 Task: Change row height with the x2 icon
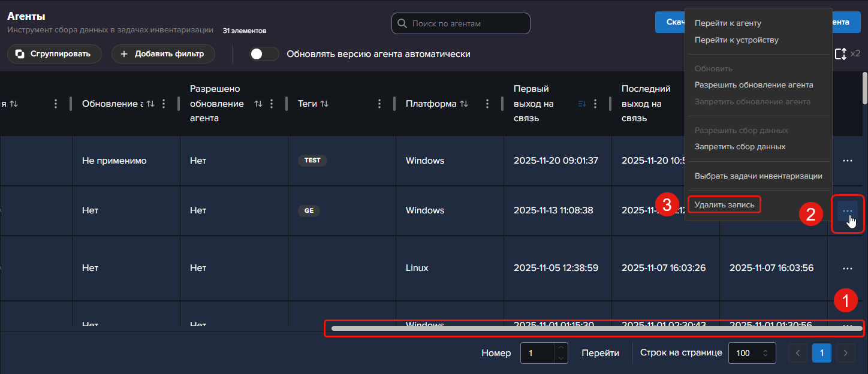(x=840, y=54)
